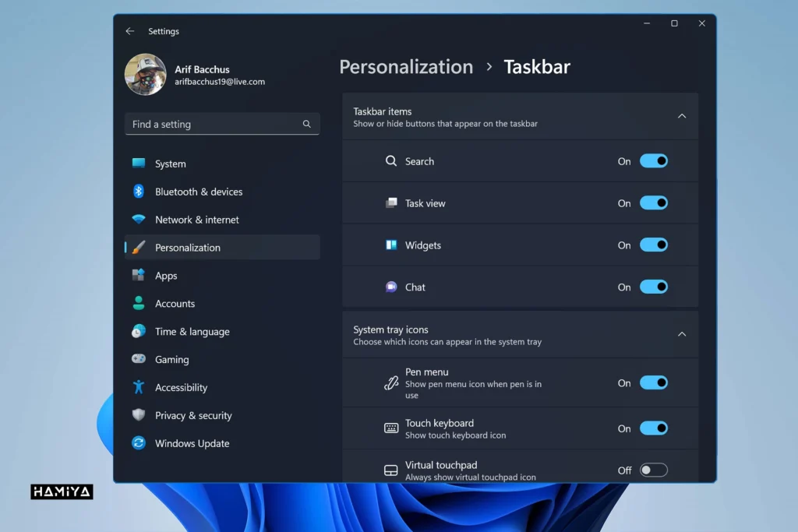Click the Accessibility figure icon
The image size is (798, 532).
pyautogui.click(x=139, y=387)
